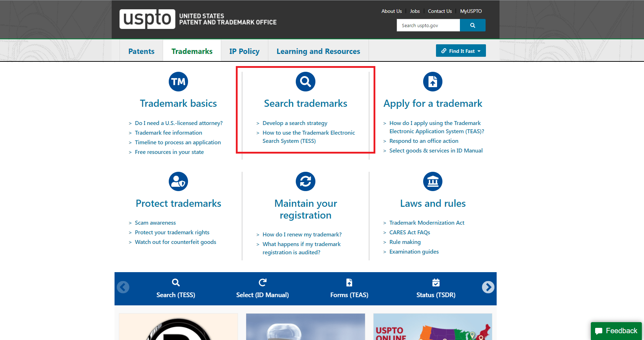Open the Jobs link

(415, 11)
